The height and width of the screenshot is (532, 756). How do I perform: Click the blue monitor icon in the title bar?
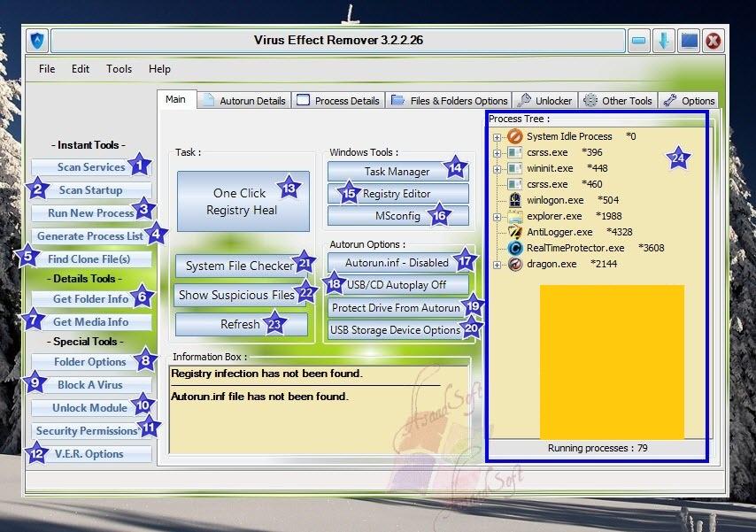[688, 41]
